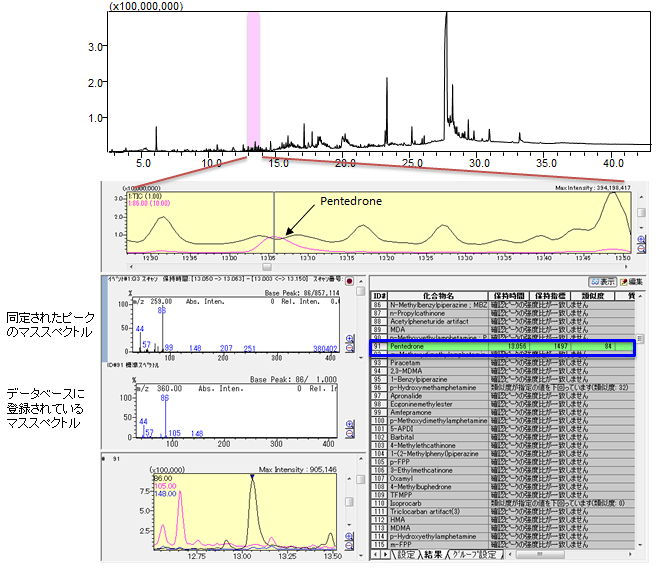The image size is (660, 570).
Task: Sort by the ID# column header
Action: point(379,296)
